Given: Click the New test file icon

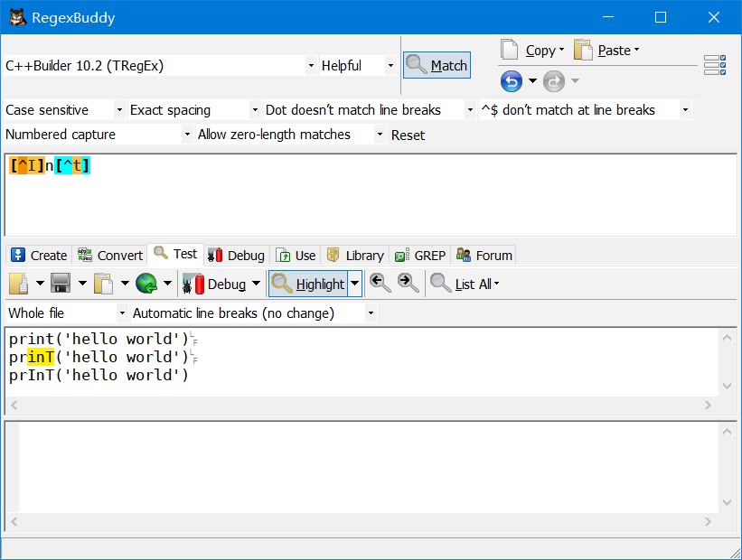Looking at the screenshot, I should 19,284.
